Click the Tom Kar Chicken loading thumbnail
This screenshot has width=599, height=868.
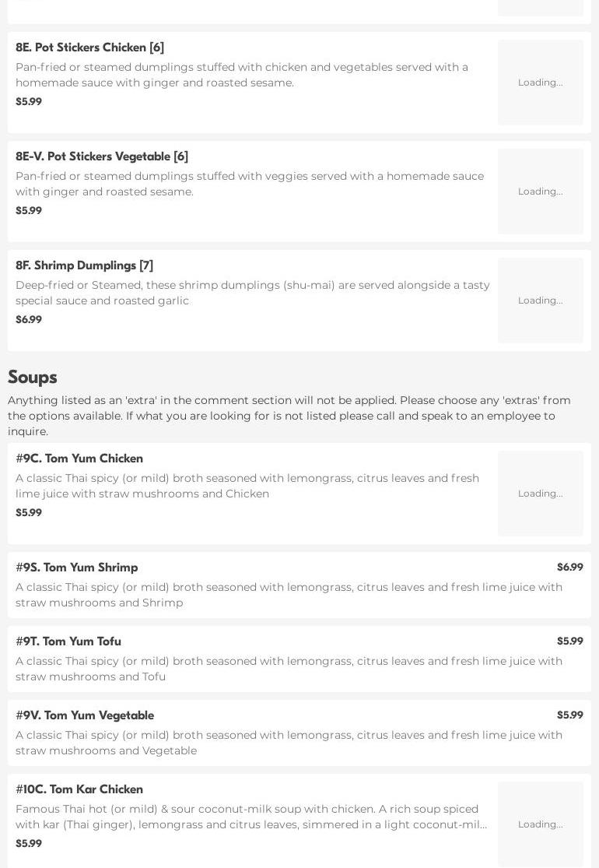540,824
